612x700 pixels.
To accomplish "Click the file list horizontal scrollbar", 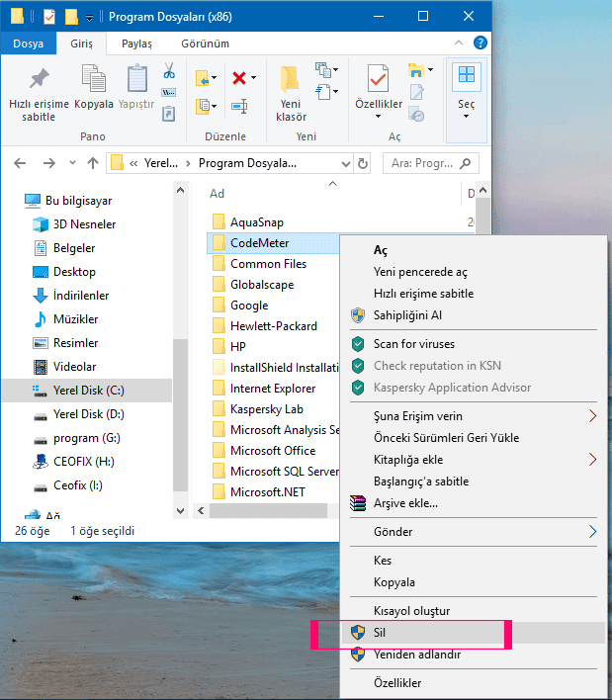I will [268, 511].
